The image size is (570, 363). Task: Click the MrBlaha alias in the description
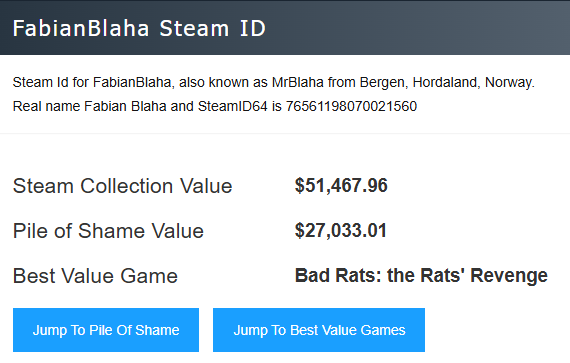click(x=298, y=82)
